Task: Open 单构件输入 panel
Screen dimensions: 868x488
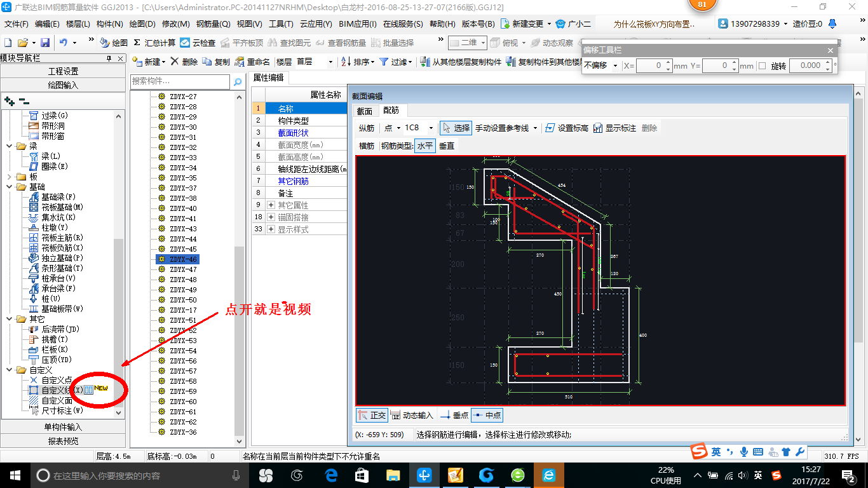Action: [63, 427]
